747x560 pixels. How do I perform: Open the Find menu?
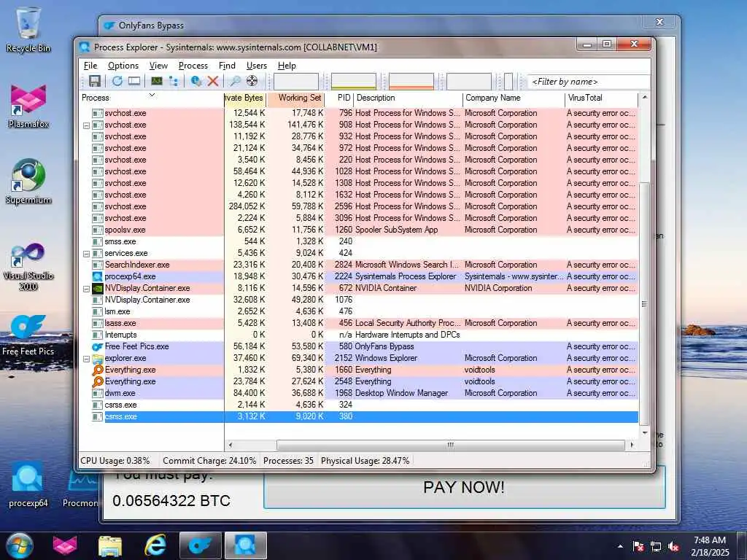tap(227, 66)
